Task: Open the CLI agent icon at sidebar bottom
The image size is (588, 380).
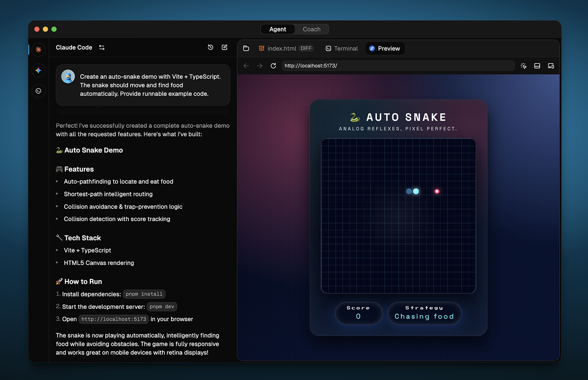Action: 38,91
